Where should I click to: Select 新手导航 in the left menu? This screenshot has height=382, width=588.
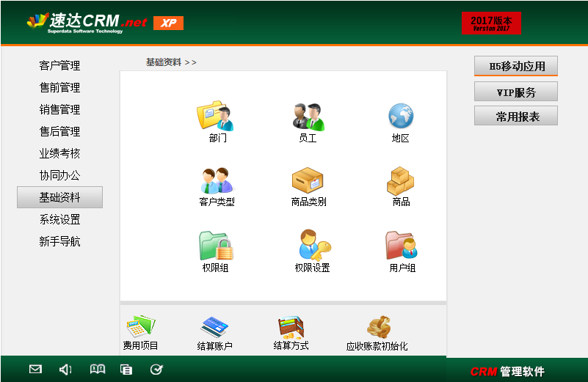click(x=59, y=241)
